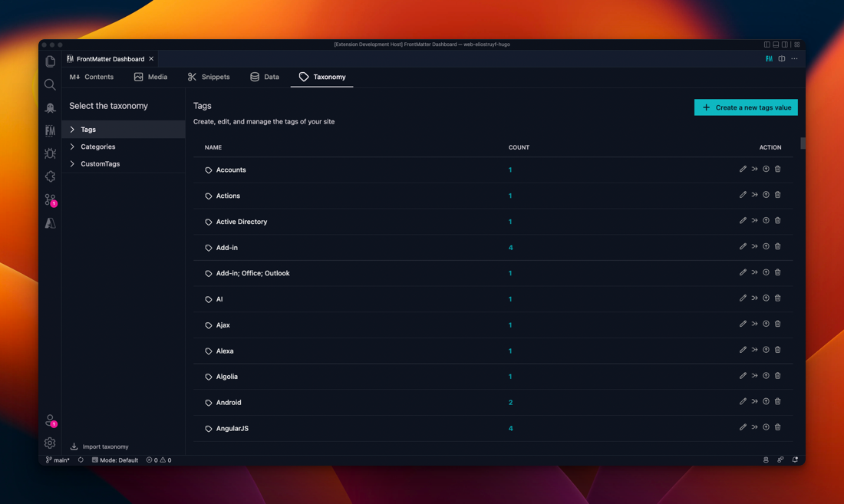Expand the Categories taxonomy chevron
This screenshot has height=504, width=844.
tap(72, 147)
